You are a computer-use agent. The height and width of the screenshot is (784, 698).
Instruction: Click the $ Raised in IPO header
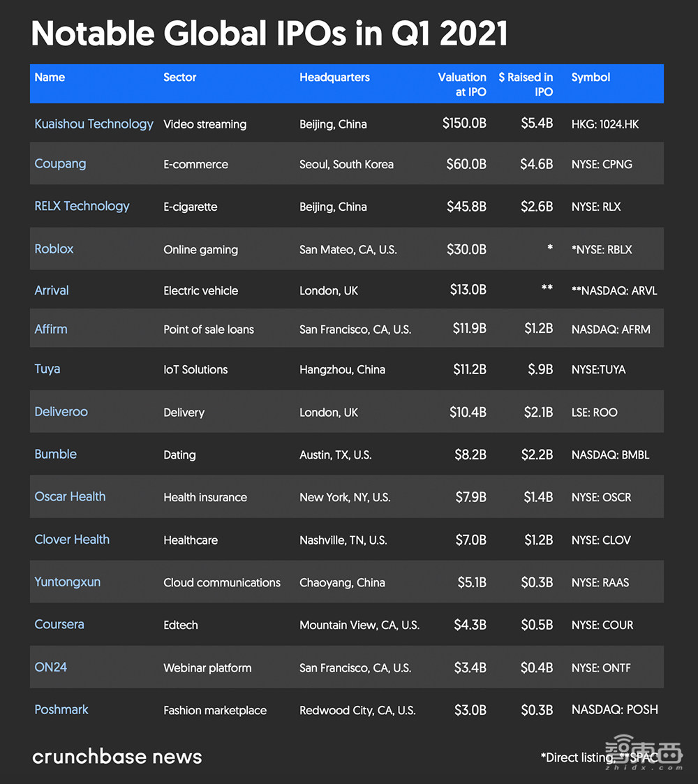point(526,84)
